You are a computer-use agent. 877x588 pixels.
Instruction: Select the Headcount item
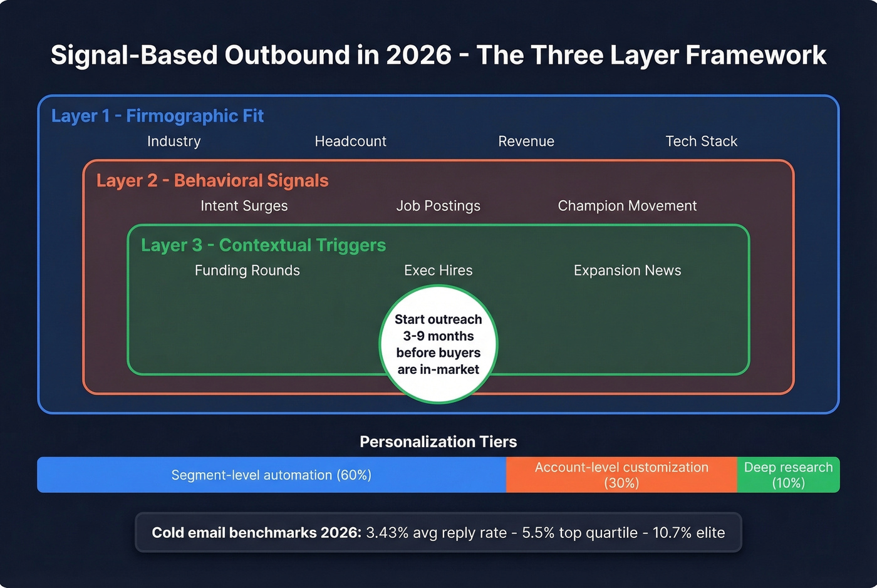pyautogui.click(x=351, y=141)
